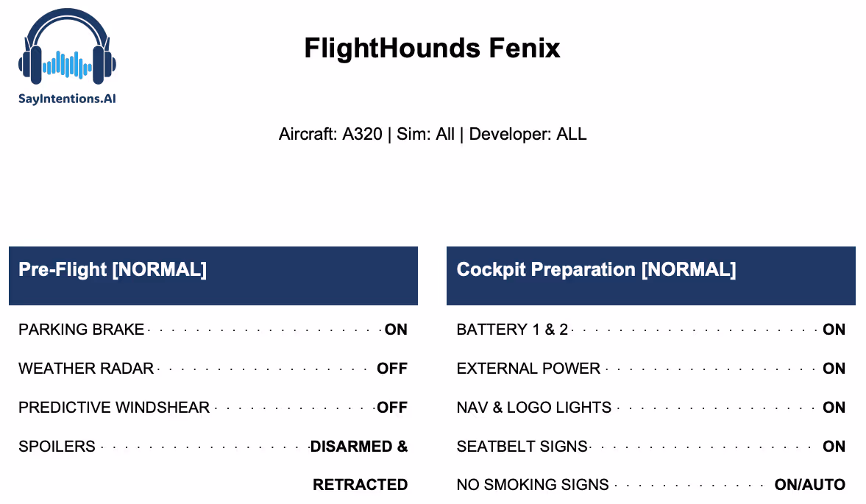Click the ON value for PARKING BRAKE

pyautogui.click(x=396, y=330)
